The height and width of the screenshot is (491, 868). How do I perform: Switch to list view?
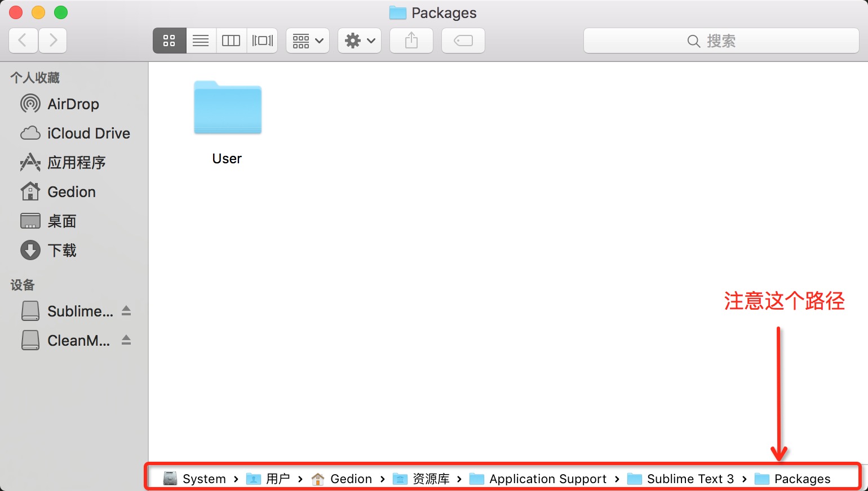pyautogui.click(x=201, y=41)
